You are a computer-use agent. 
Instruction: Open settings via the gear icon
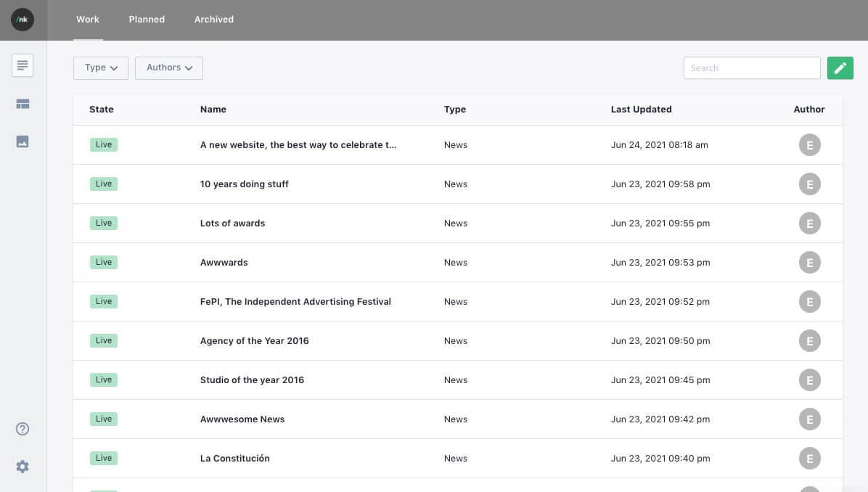click(x=22, y=467)
